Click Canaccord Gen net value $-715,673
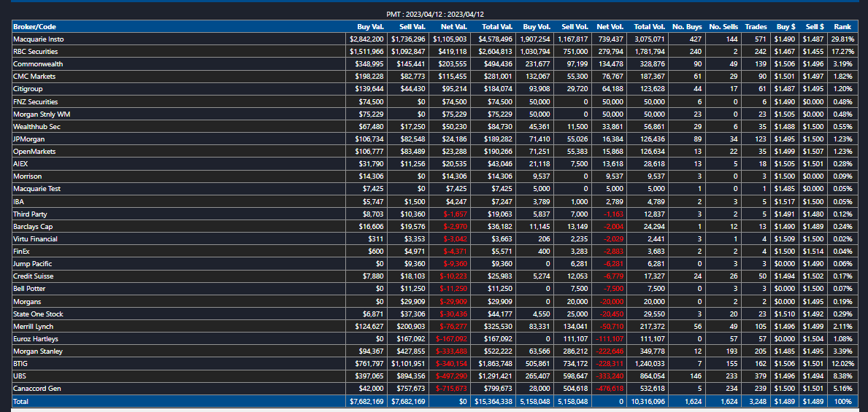 450,389
